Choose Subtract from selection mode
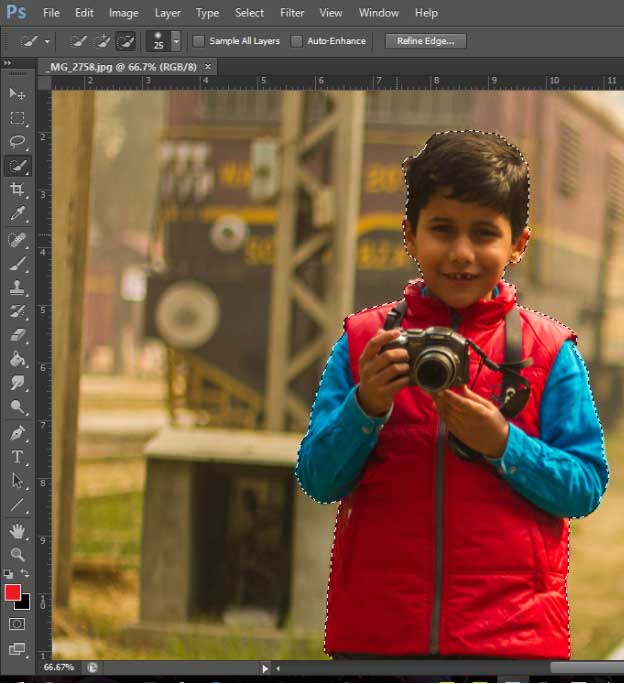Image resolution: width=624 pixels, height=684 pixels. [x=126, y=41]
